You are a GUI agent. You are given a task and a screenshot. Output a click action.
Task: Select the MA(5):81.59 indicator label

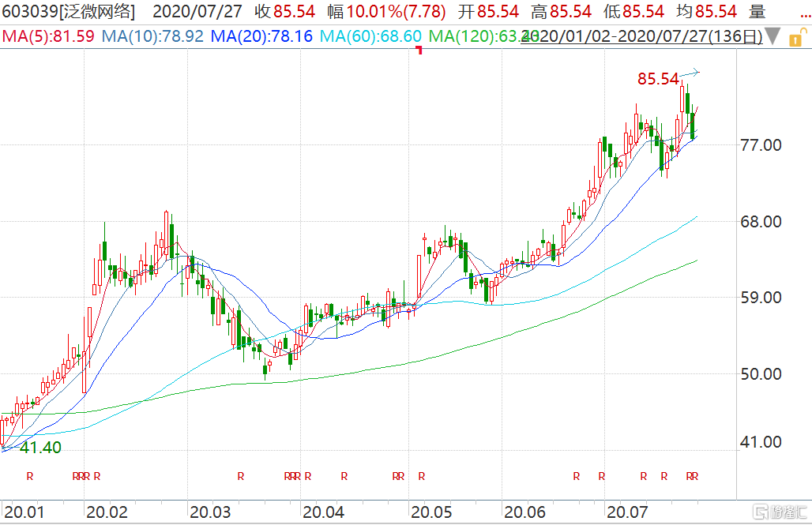[48, 36]
